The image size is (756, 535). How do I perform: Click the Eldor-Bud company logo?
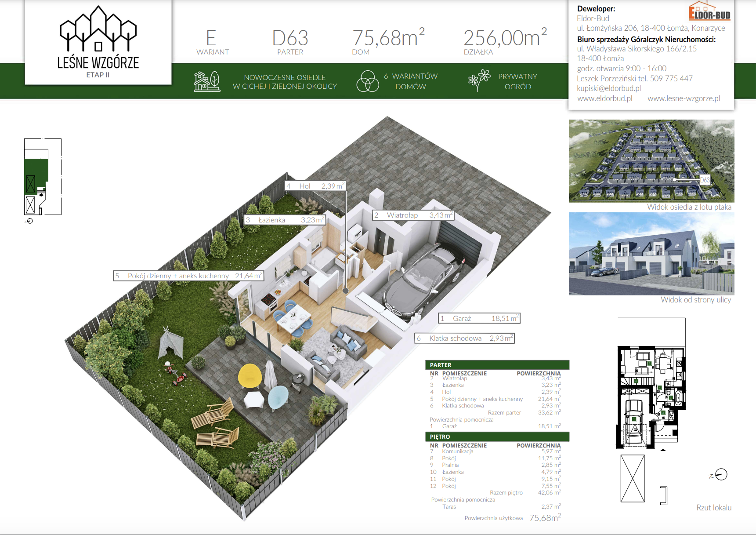709,11
